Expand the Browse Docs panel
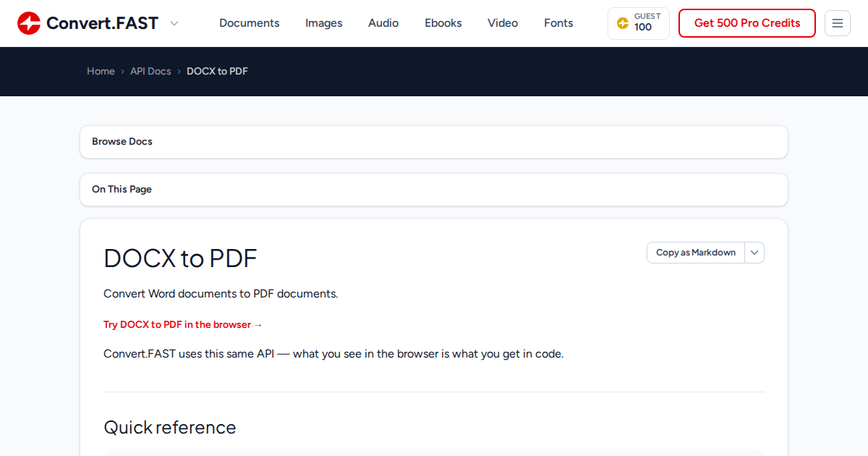The image size is (868, 456). [x=434, y=142]
